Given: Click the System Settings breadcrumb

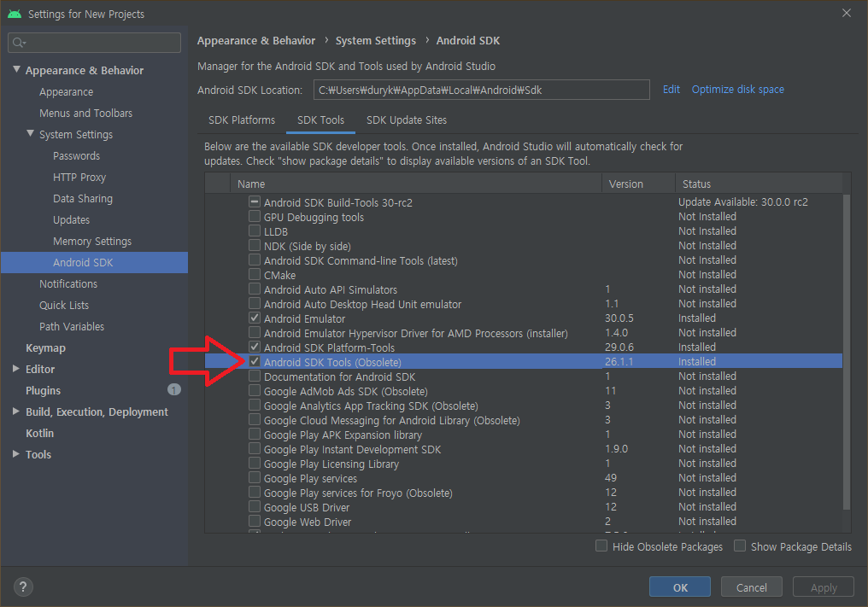Looking at the screenshot, I should tap(375, 40).
